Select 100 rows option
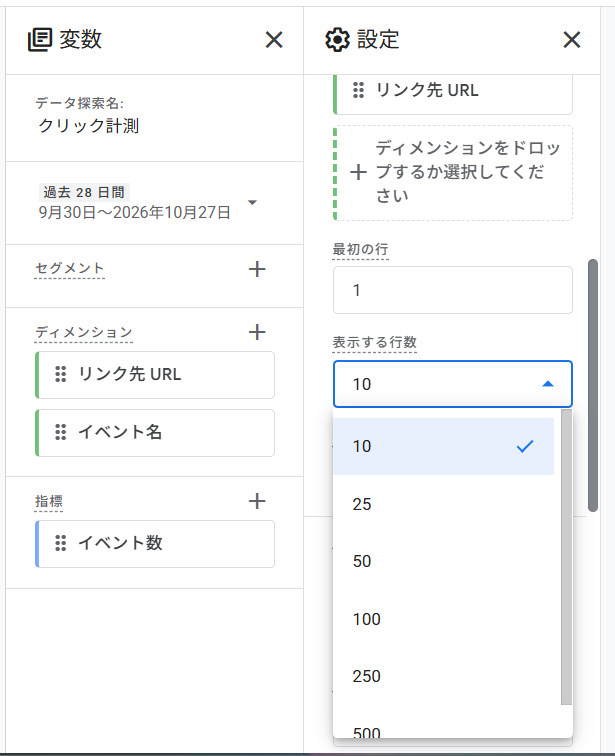The height and width of the screenshot is (756, 615). tap(443, 619)
